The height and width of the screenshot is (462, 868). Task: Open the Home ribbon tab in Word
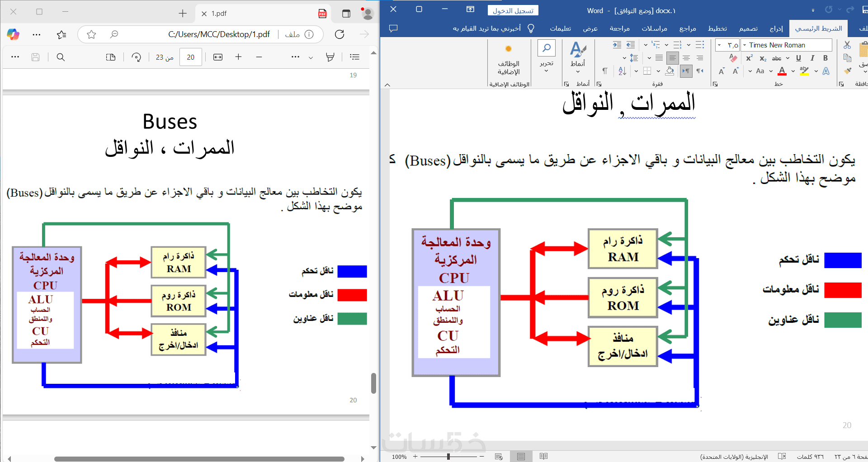(818, 28)
